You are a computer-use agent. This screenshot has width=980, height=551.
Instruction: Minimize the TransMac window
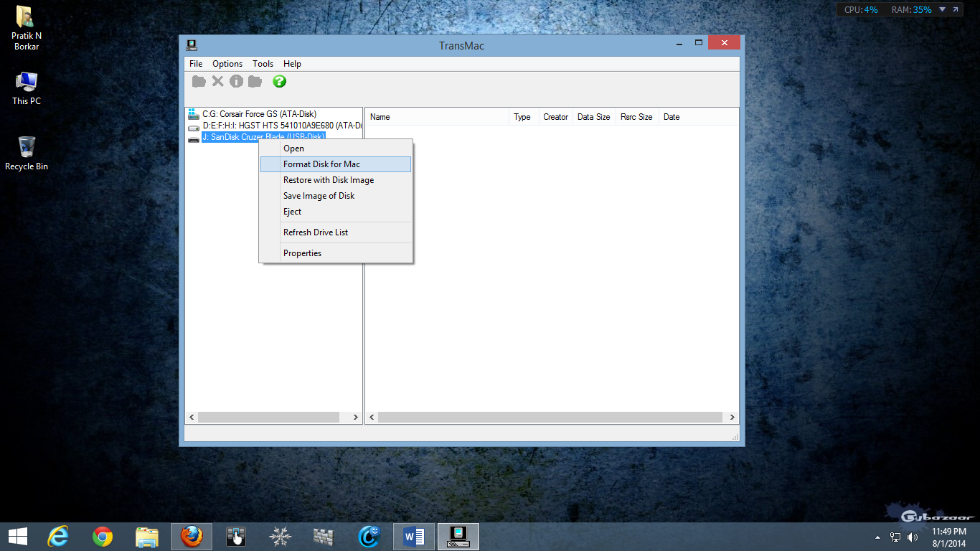pyautogui.click(x=679, y=44)
